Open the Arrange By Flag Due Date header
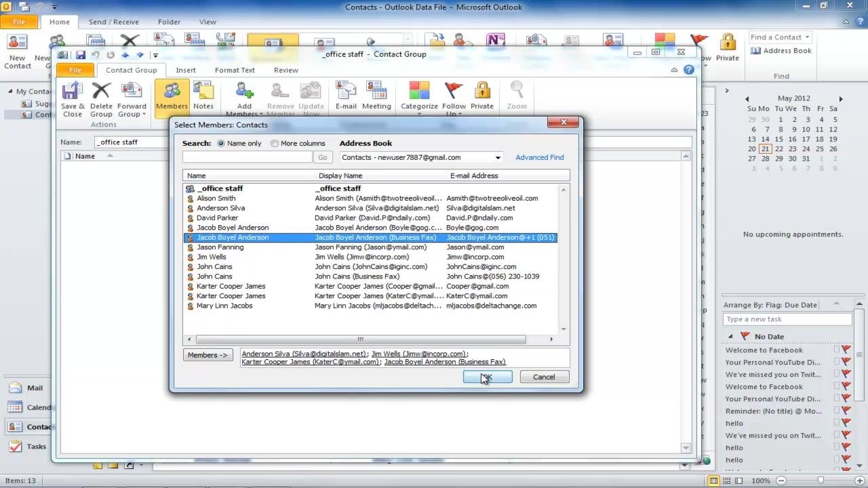This screenshot has width=868, height=488. coord(771,305)
